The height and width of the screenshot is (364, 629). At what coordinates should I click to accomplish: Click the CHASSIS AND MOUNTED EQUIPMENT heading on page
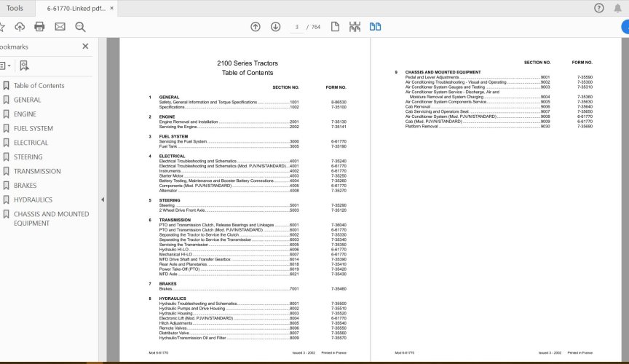[x=443, y=72]
